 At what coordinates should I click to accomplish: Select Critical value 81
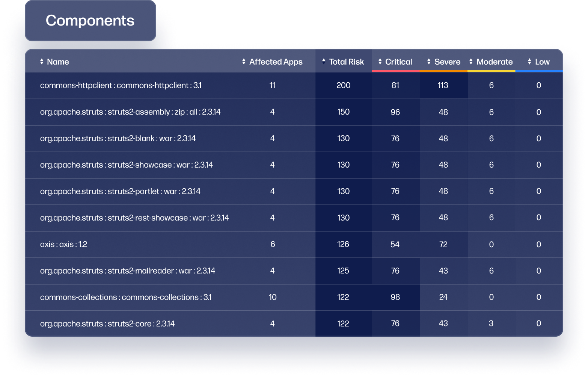click(x=395, y=85)
